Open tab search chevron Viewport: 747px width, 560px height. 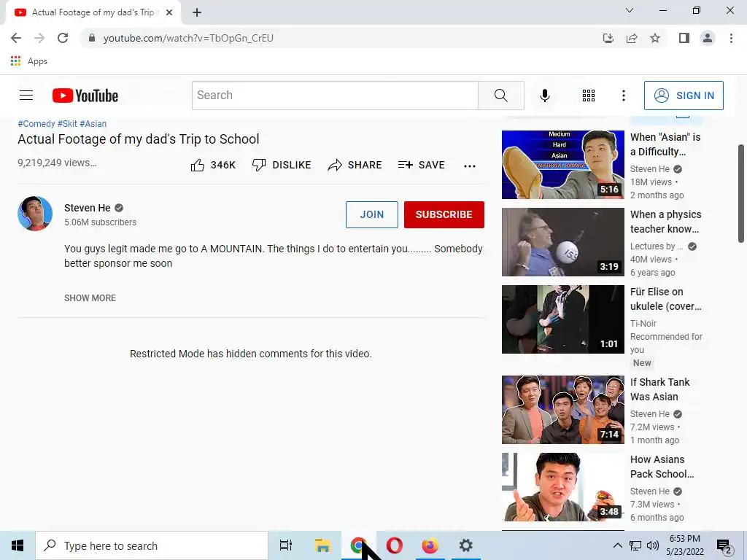[x=630, y=10]
